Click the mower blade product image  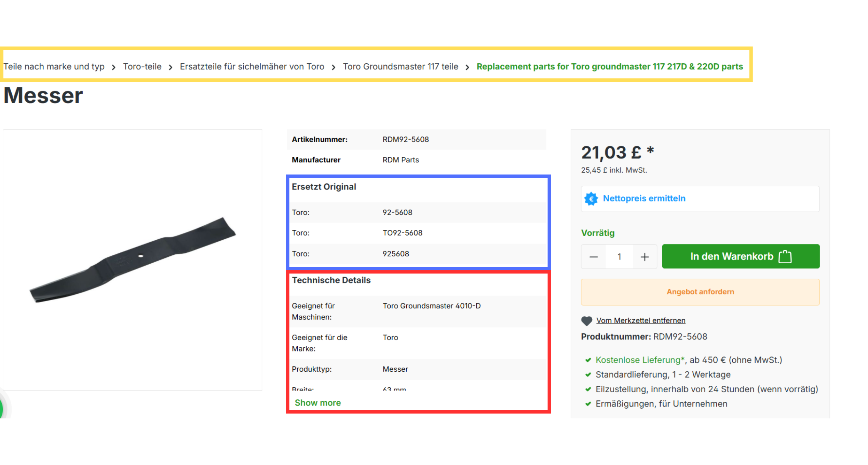coord(133,260)
